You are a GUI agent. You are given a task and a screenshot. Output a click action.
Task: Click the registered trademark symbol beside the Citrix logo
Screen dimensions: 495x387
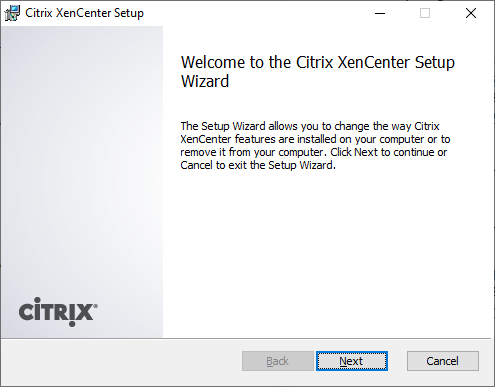click(x=96, y=306)
